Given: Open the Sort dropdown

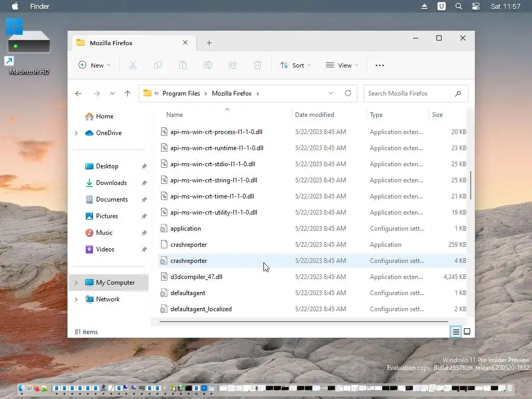Looking at the screenshot, I should coord(295,65).
